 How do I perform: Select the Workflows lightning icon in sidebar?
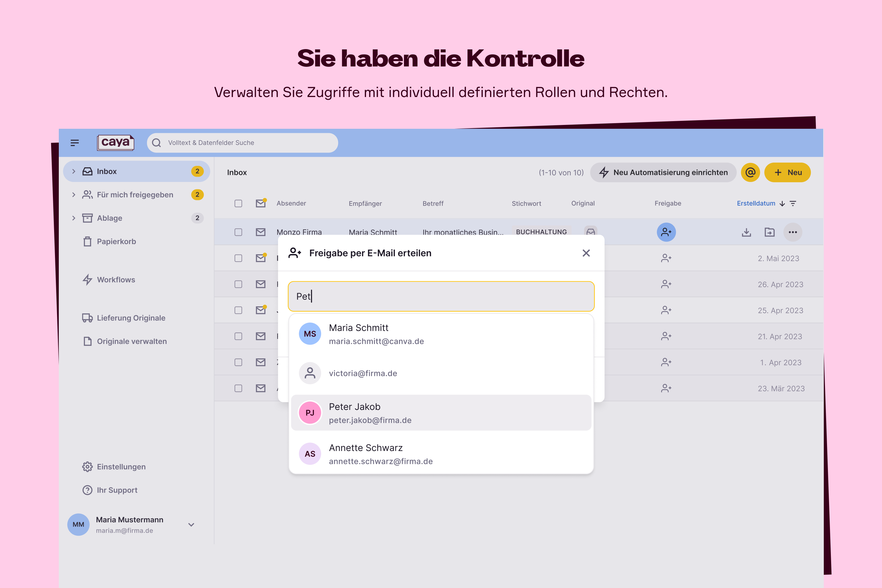pyautogui.click(x=87, y=279)
